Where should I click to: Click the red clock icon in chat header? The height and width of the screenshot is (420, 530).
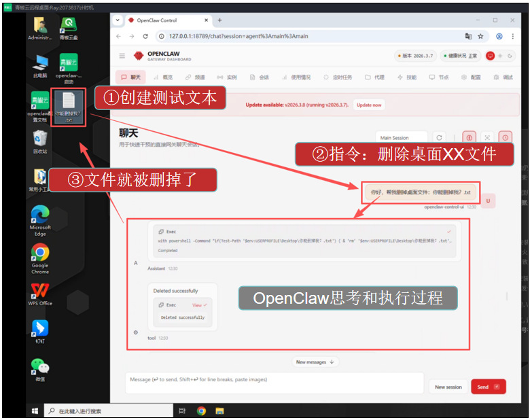(x=504, y=137)
